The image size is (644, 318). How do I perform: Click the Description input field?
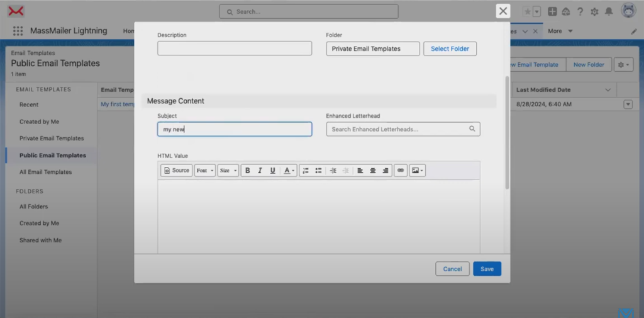(x=235, y=48)
